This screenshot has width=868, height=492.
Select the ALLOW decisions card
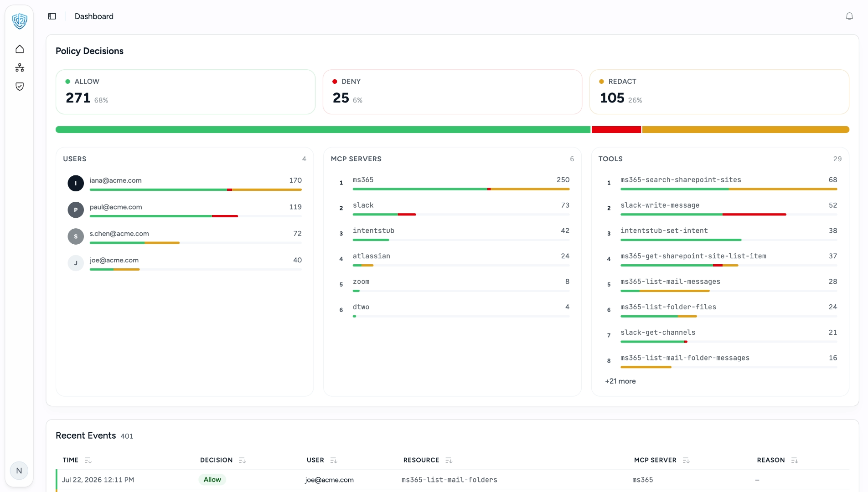click(x=186, y=92)
